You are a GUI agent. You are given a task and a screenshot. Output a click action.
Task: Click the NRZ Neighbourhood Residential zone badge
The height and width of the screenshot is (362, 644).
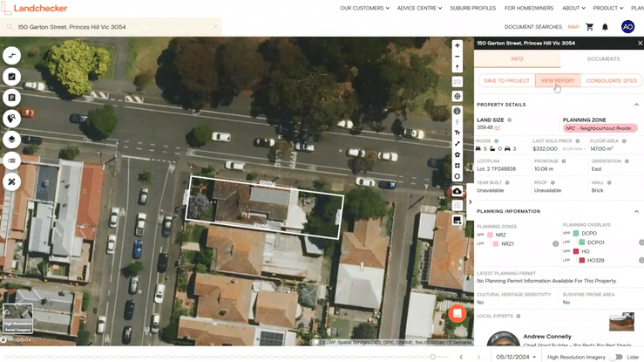click(x=600, y=128)
